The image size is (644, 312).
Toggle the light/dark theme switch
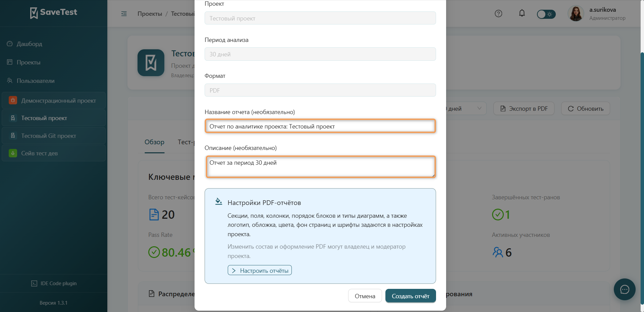click(x=546, y=14)
